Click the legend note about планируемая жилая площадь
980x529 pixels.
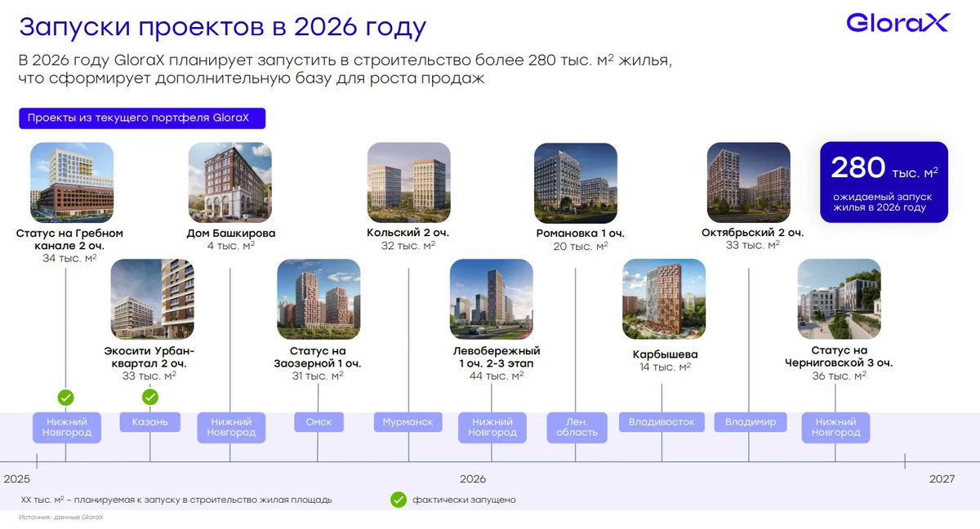(176, 500)
